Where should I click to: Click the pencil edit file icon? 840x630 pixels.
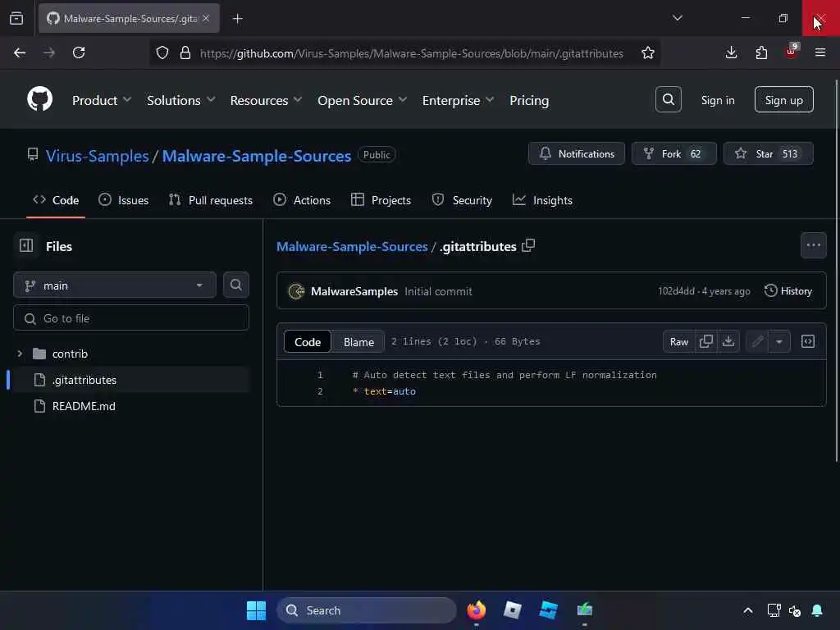[x=757, y=341]
